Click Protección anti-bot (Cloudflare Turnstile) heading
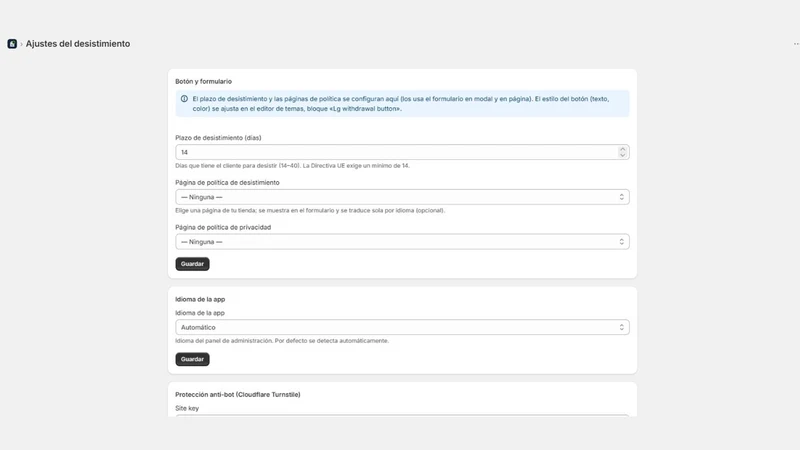This screenshot has width=800, height=450. pyautogui.click(x=238, y=394)
